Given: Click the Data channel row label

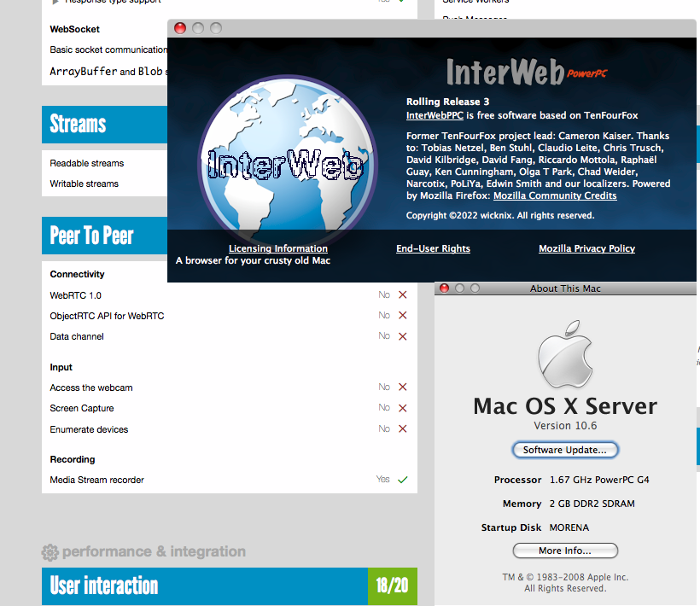Looking at the screenshot, I should pyautogui.click(x=77, y=336).
